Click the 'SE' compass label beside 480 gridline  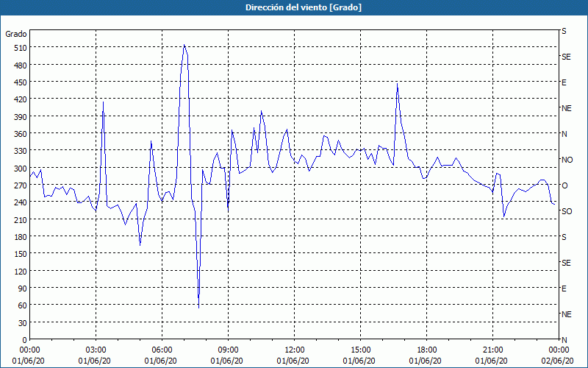coord(566,57)
